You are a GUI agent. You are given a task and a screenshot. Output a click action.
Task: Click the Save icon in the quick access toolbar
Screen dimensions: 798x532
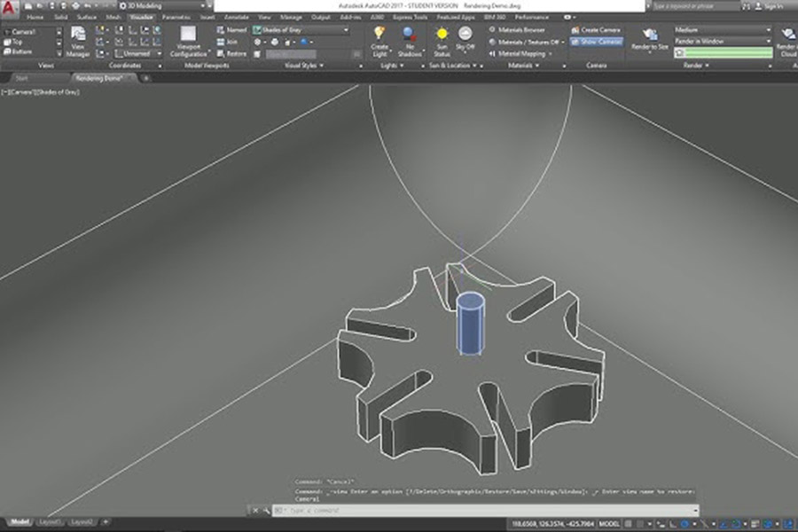51,6
